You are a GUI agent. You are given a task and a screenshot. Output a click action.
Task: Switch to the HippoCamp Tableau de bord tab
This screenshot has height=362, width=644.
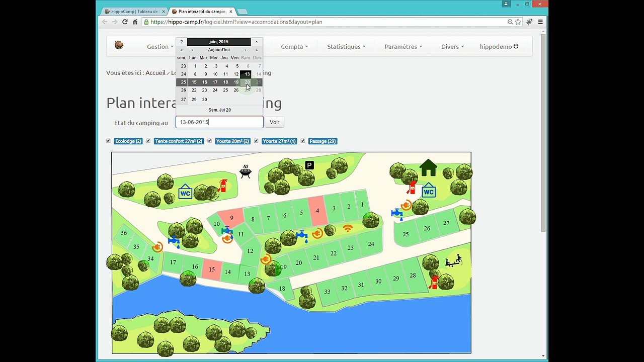coord(134,11)
